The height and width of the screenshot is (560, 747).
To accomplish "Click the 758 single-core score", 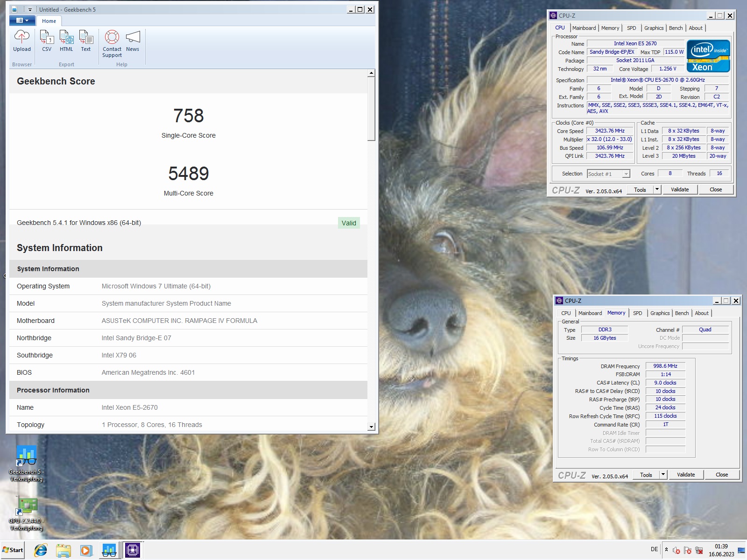I will click(x=189, y=116).
